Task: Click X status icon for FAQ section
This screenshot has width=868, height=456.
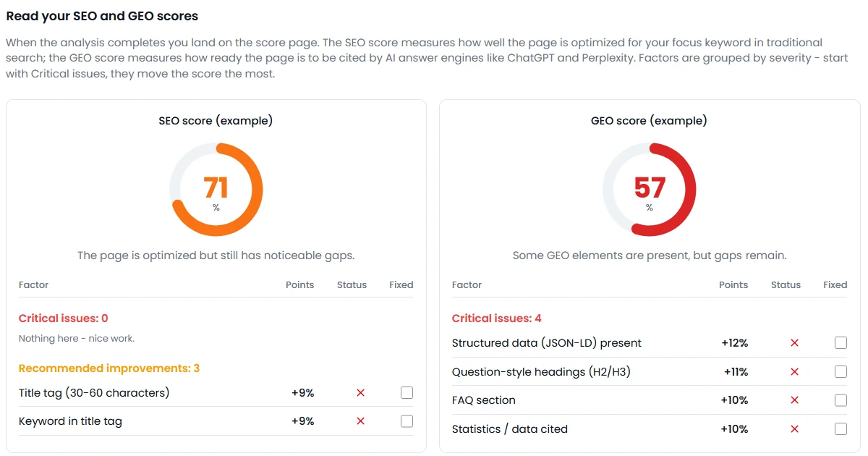Action: (794, 400)
